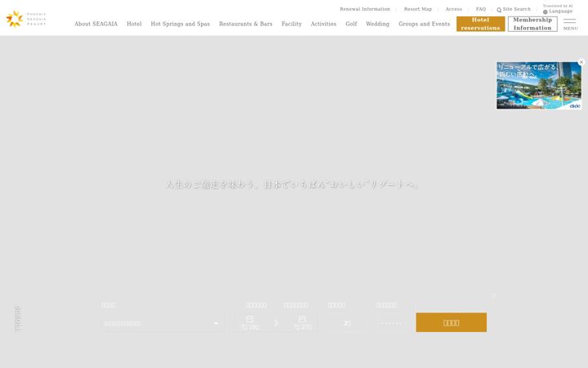The height and width of the screenshot is (368, 588).
Task: Open the Resort Map link
Action: [418, 9]
